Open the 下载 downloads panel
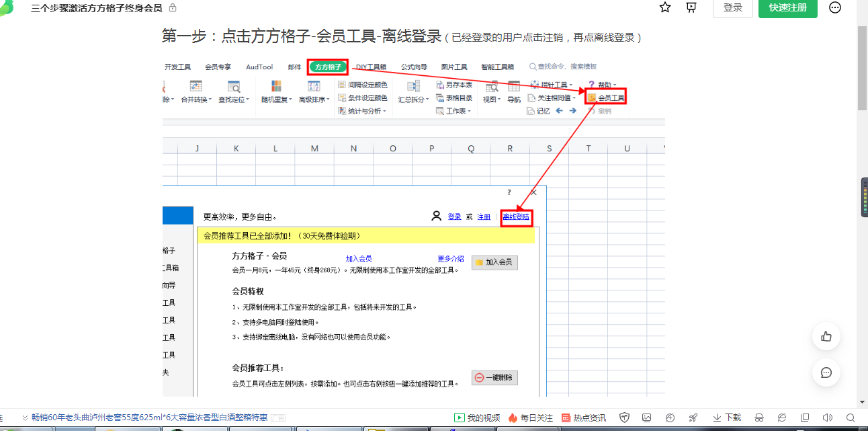This screenshot has height=431, width=868. click(726, 418)
